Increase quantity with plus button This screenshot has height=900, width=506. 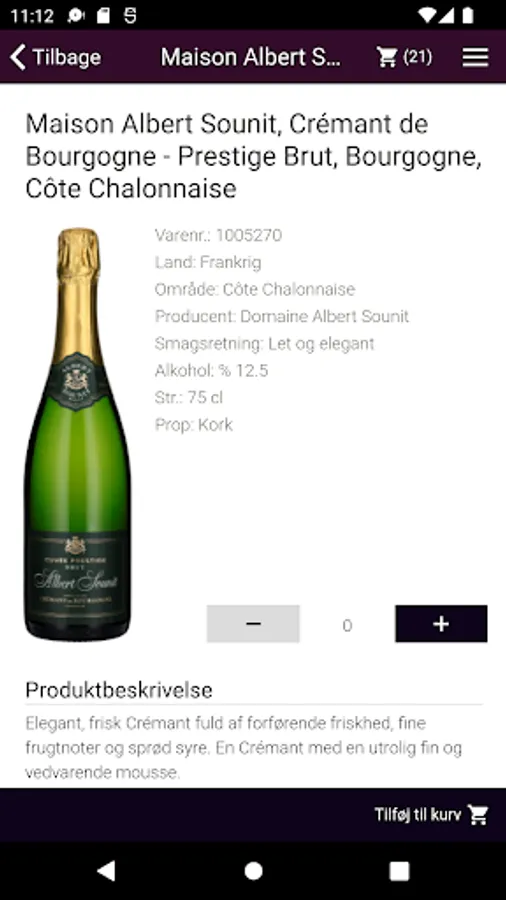pyautogui.click(x=441, y=624)
